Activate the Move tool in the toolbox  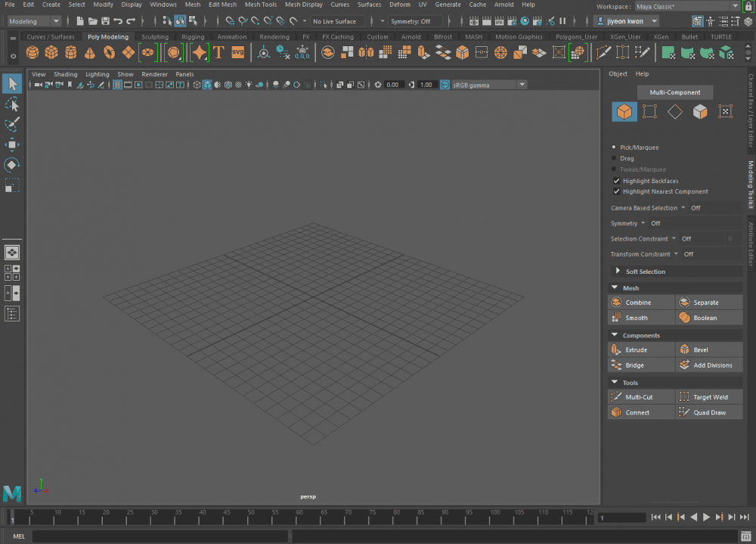point(12,145)
